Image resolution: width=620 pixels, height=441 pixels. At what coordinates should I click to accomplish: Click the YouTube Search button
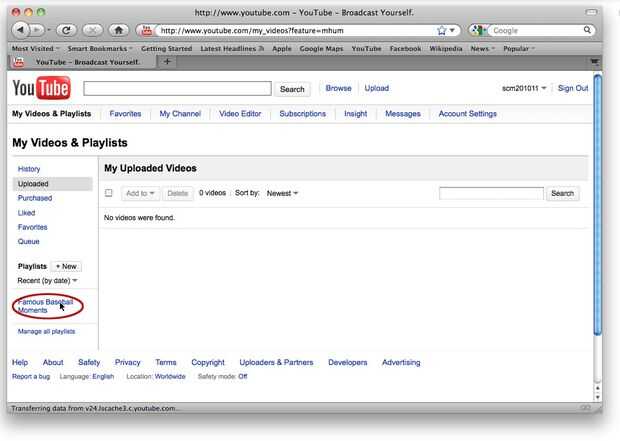pyautogui.click(x=292, y=89)
